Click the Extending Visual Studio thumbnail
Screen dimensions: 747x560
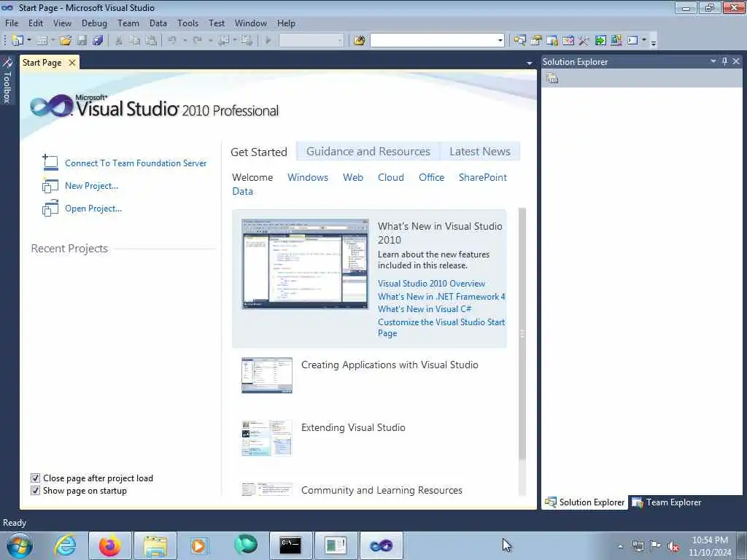pyautogui.click(x=267, y=437)
